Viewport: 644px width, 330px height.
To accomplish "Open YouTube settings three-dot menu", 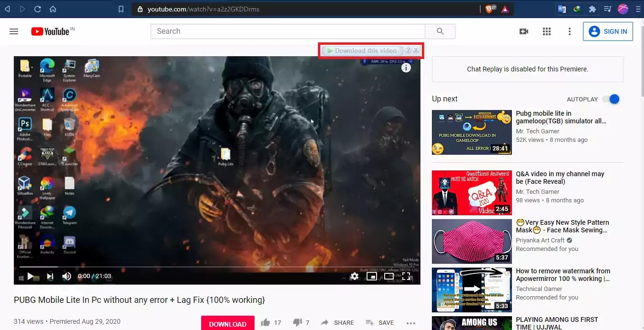I will (x=569, y=31).
